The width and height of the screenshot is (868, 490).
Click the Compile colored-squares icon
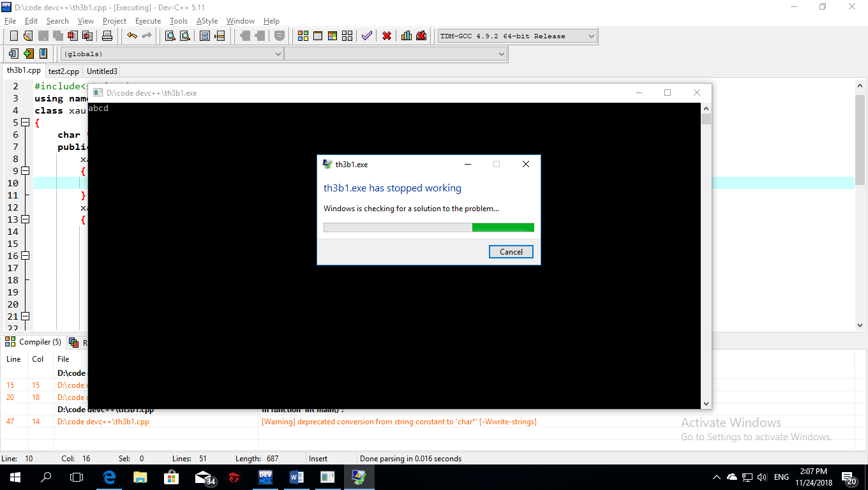(x=303, y=36)
